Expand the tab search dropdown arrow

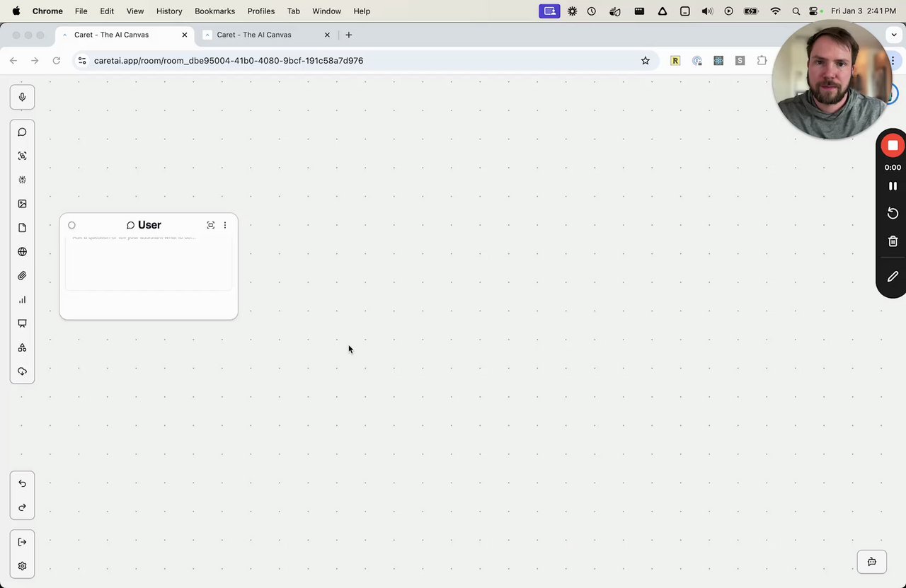tap(894, 35)
